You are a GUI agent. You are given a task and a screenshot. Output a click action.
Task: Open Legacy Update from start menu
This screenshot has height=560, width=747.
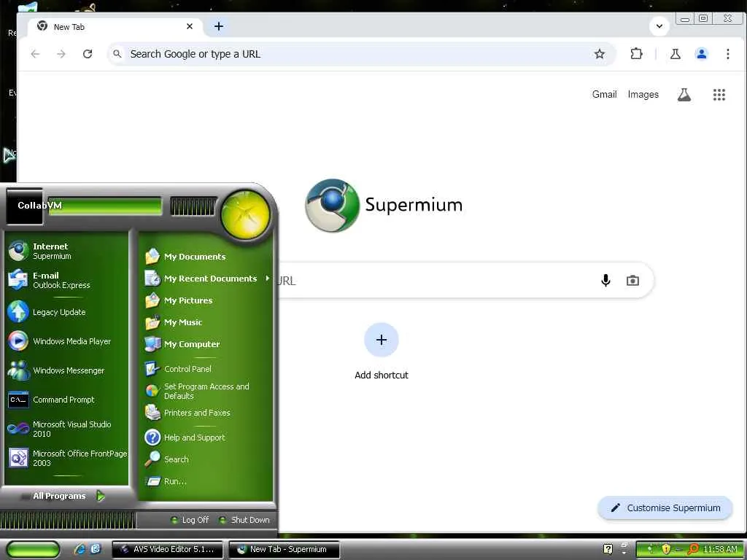coord(66,312)
